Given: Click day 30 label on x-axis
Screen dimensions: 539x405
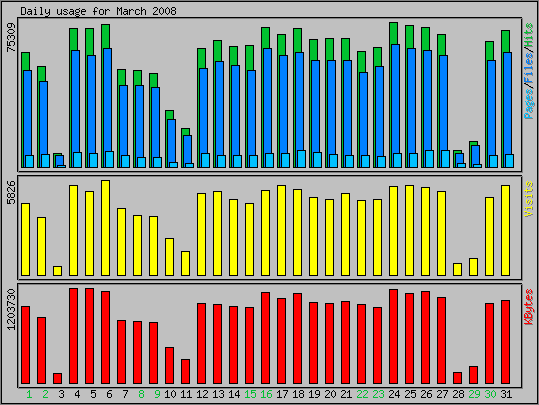Looking at the screenshot, I should coord(490,394).
